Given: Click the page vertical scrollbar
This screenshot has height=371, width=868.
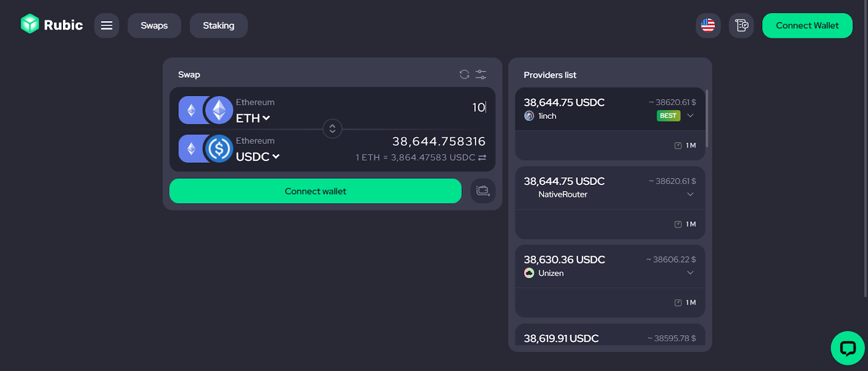Looking at the screenshot, I should pos(865,149).
